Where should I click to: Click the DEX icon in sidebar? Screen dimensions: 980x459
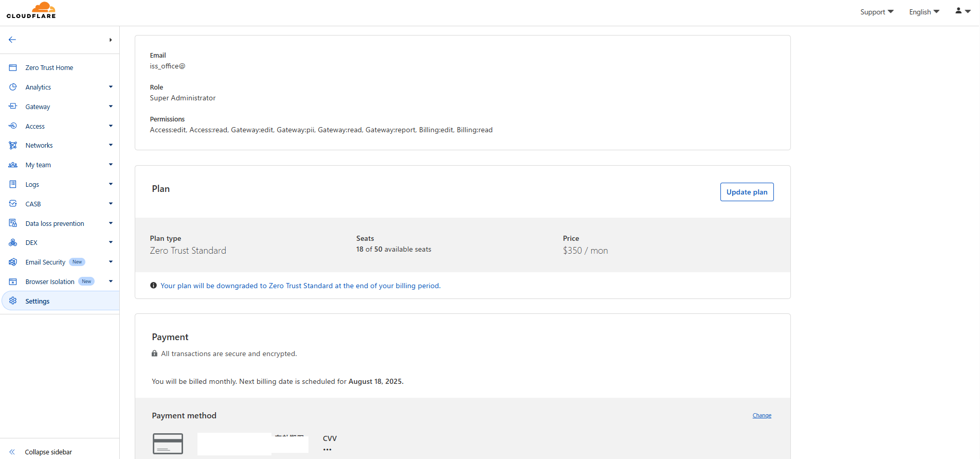[13, 243]
